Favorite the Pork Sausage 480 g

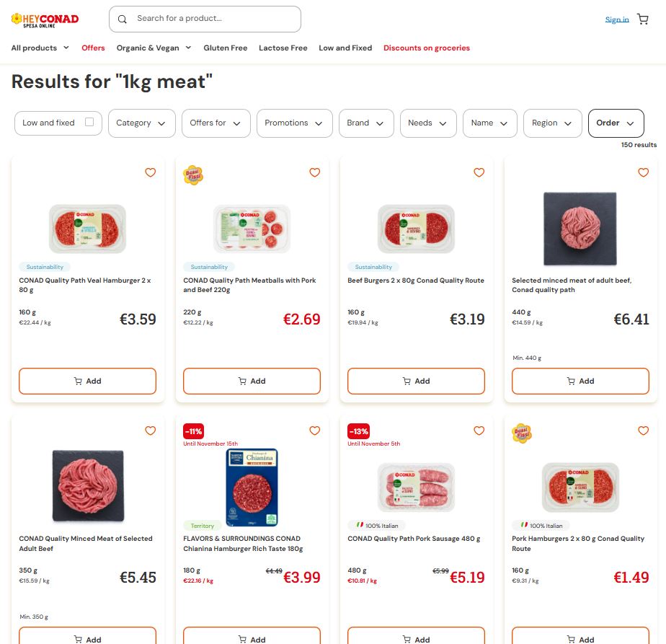tap(479, 431)
